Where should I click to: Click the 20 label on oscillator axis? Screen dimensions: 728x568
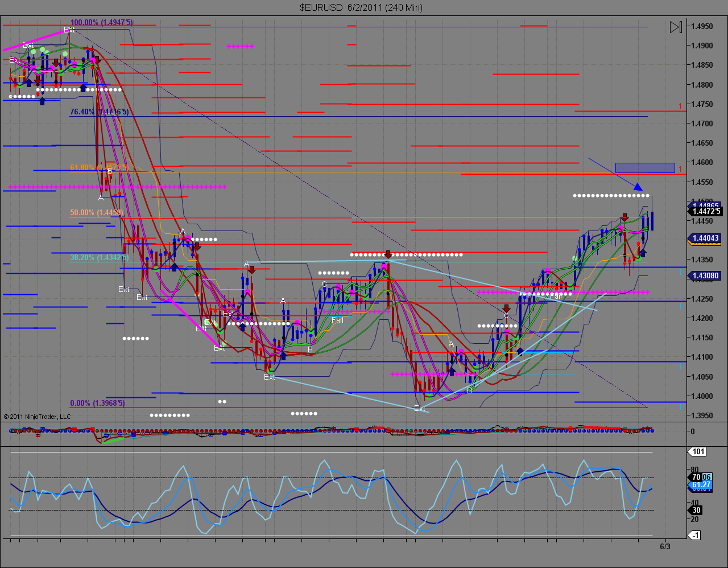(x=694, y=519)
